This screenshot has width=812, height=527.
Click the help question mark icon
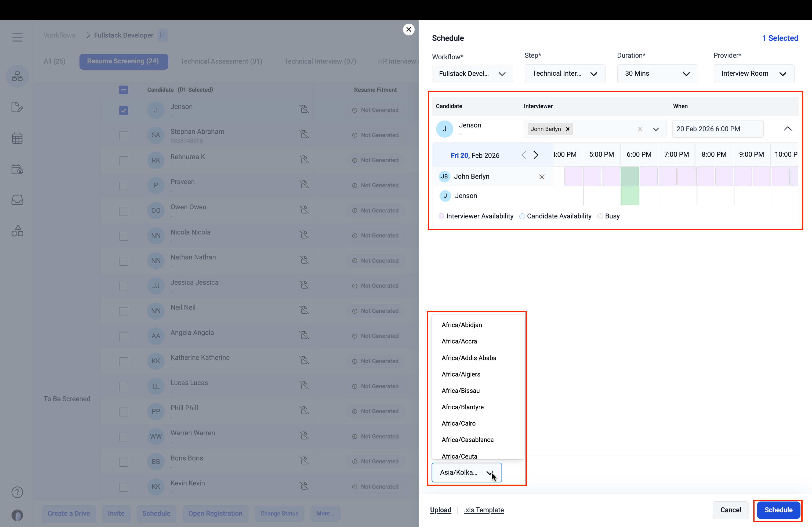click(x=17, y=492)
